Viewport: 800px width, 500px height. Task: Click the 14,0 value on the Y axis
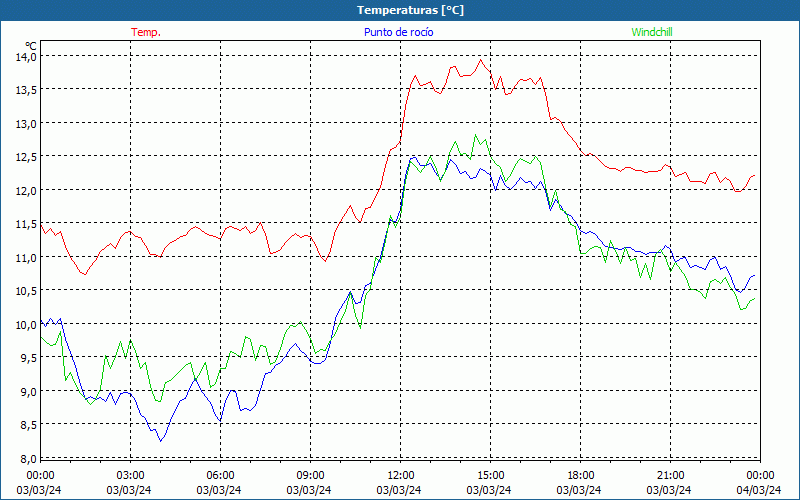(x=25, y=57)
